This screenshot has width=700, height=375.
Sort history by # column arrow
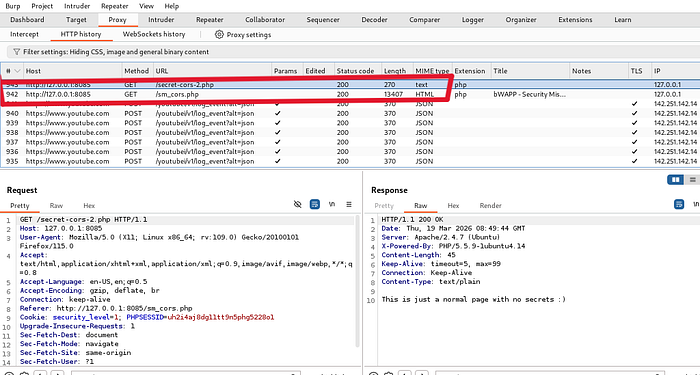point(17,71)
